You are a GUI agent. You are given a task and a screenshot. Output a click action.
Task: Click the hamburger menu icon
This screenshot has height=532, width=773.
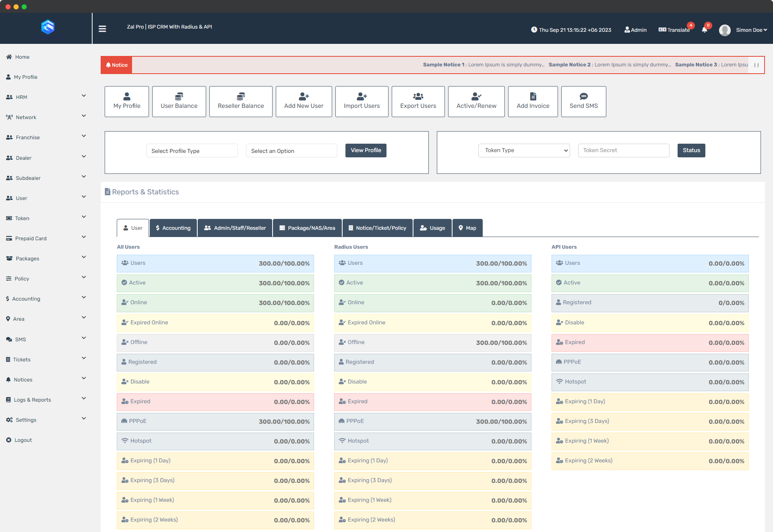pyautogui.click(x=102, y=29)
